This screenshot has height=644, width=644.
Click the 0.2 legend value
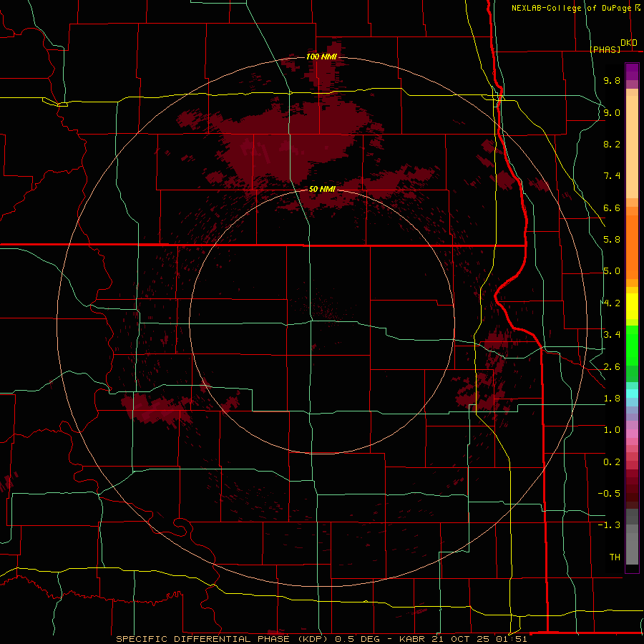point(612,462)
